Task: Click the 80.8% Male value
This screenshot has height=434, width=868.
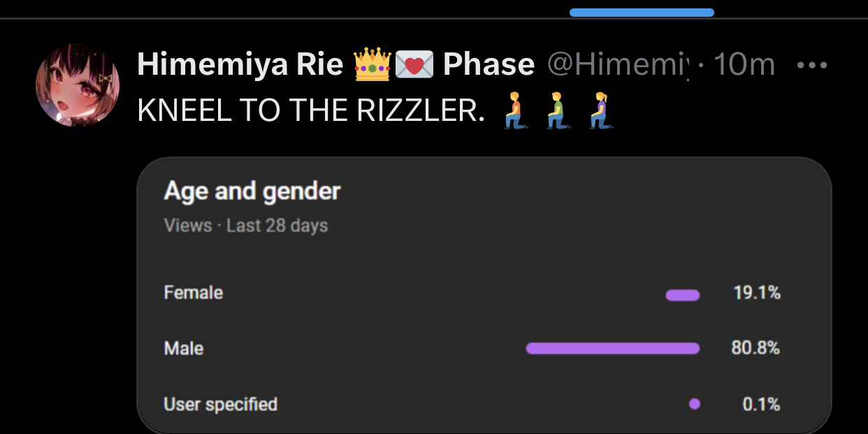Action: [x=755, y=347]
